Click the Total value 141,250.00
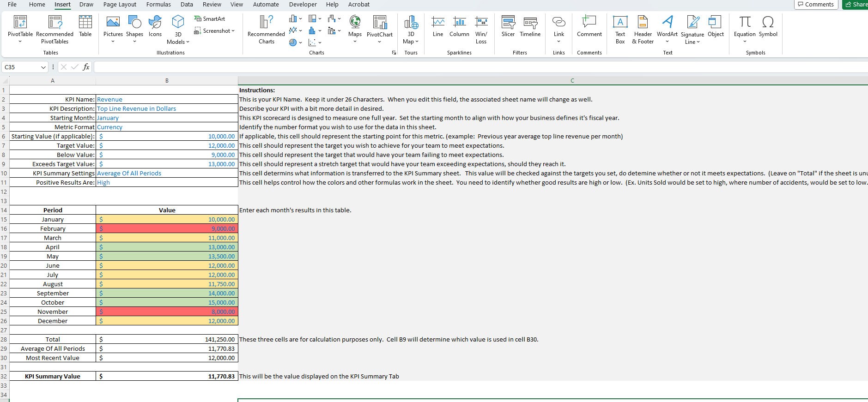The image size is (868, 402). click(167, 339)
